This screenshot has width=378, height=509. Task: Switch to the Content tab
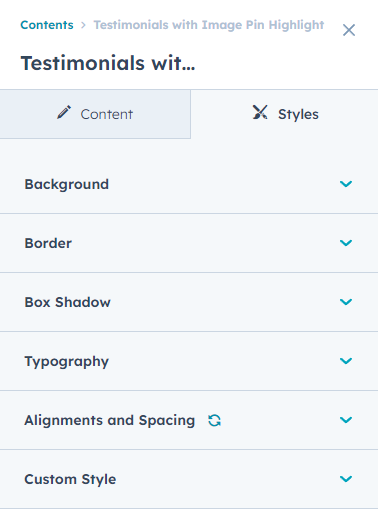click(x=95, y=114)
